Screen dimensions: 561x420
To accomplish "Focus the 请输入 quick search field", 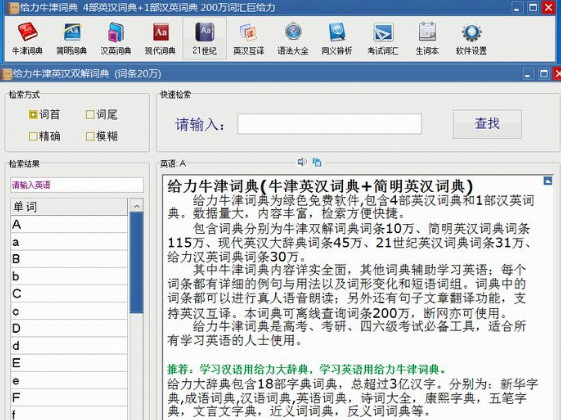I will [x=329, y=124].
